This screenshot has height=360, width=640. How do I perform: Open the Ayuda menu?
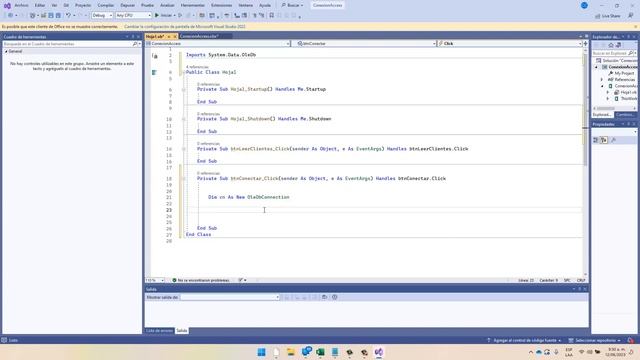point(265,5)
